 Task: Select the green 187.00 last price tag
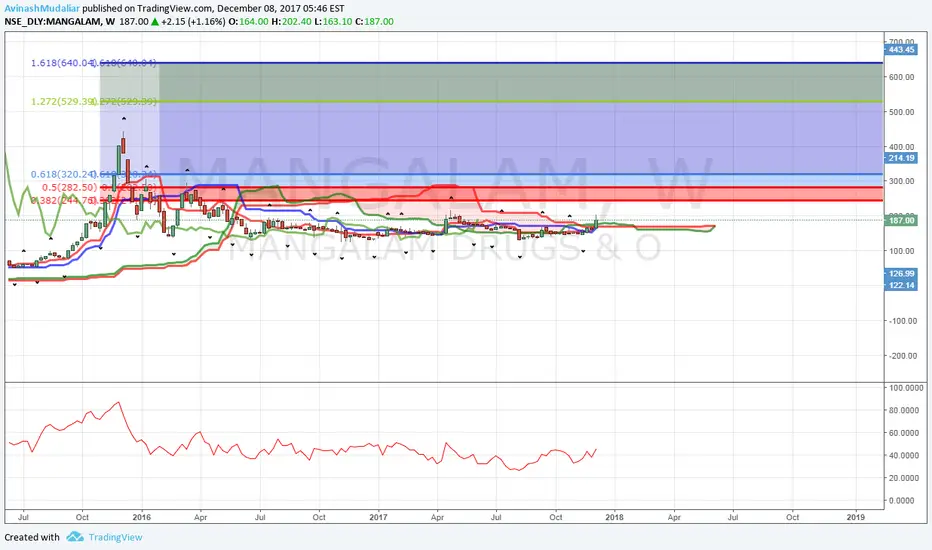[901, 221]
